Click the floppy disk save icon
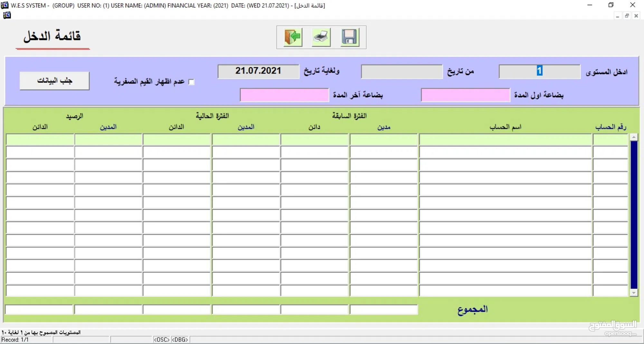The width and height of the screenshot is (644, 344). 350,37
